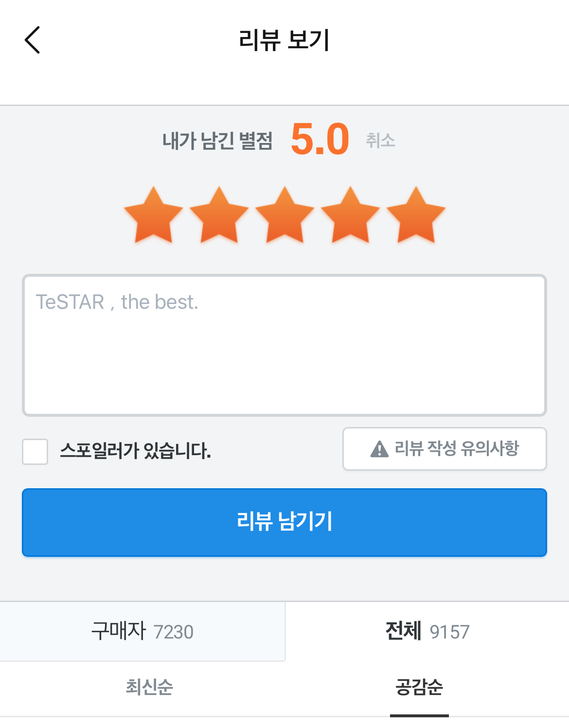Select the first star rating
This screenshot has height=728, width=569.
click(x=154, y=214)
